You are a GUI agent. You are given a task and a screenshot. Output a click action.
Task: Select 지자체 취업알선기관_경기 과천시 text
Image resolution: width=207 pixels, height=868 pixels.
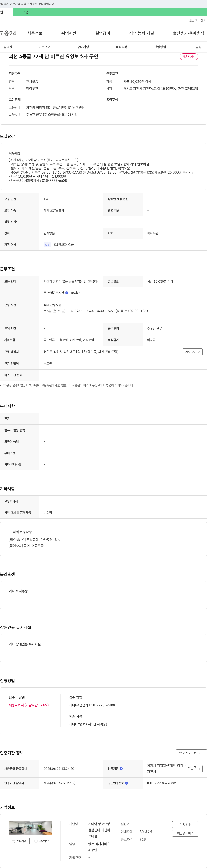(165, 768)
